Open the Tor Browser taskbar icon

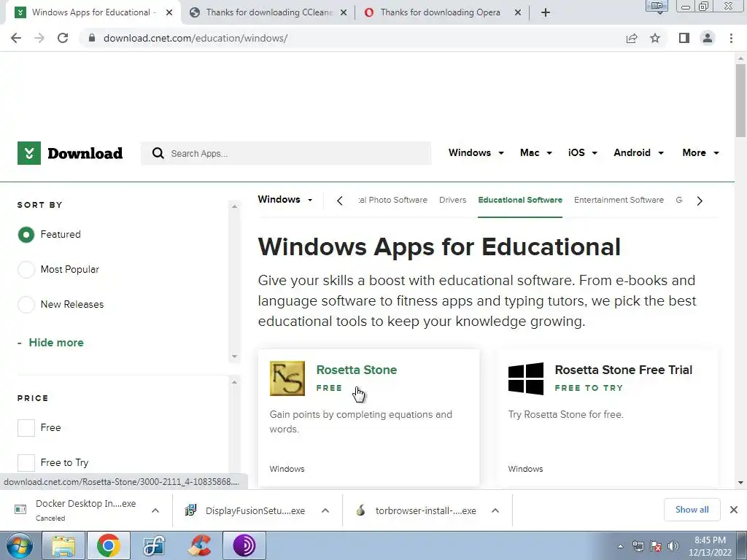(244, 545)
